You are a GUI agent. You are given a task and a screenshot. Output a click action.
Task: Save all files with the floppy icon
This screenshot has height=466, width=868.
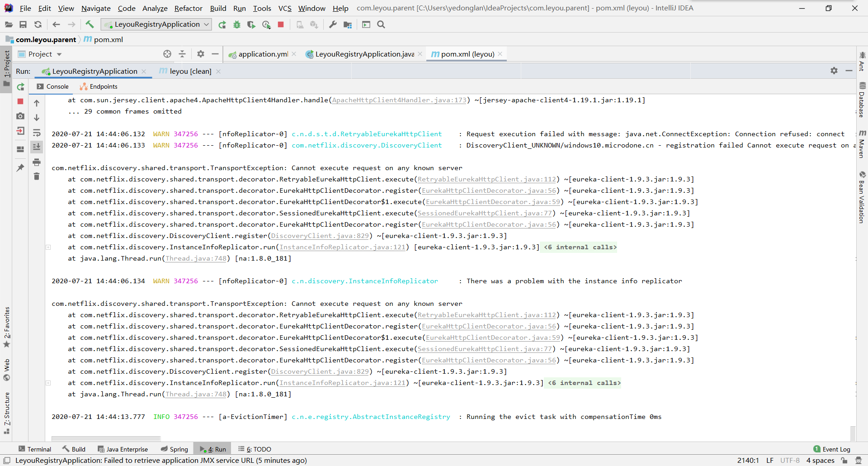pyautogui.click(x=23, y=24)
